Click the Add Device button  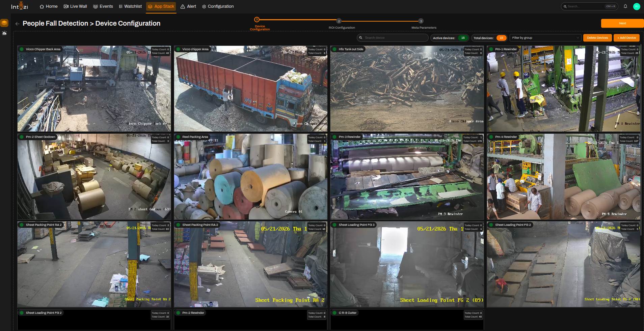tap(626, 38)
